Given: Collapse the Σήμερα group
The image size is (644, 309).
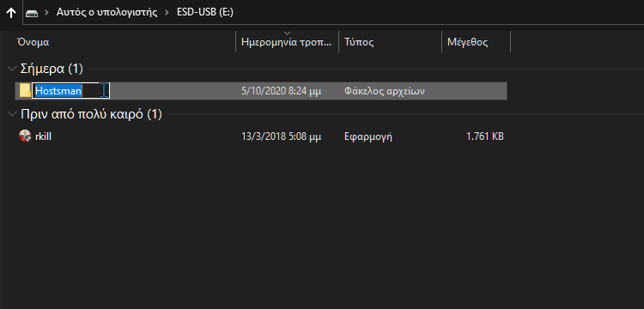Looking at the screenshot, I should tap(12, 69).
